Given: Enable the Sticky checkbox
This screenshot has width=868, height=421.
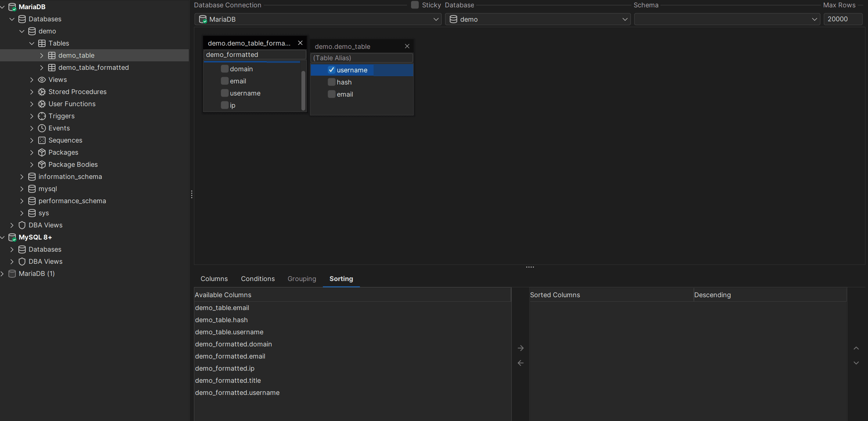Looking at the screenshot, I should click(415, 5).
